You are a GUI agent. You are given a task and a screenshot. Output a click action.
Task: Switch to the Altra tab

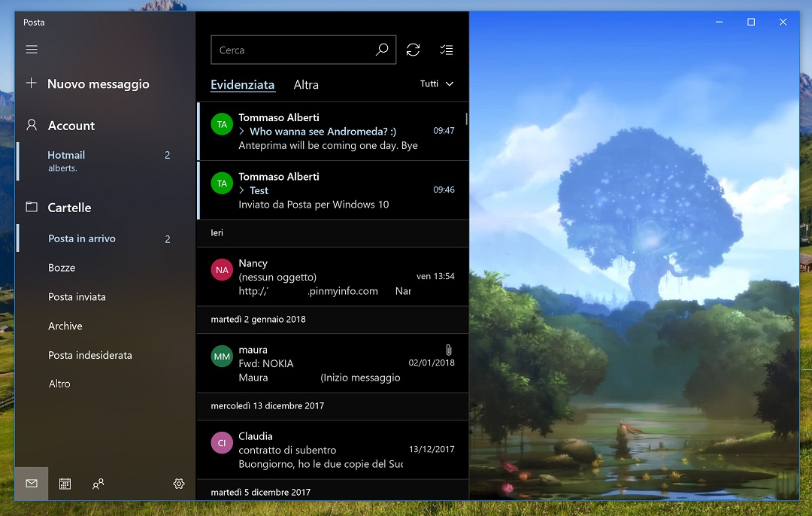[x=306, y=85]
